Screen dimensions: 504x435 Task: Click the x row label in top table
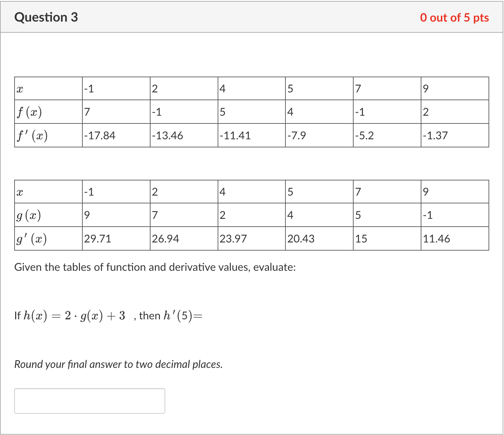(20, 88)
